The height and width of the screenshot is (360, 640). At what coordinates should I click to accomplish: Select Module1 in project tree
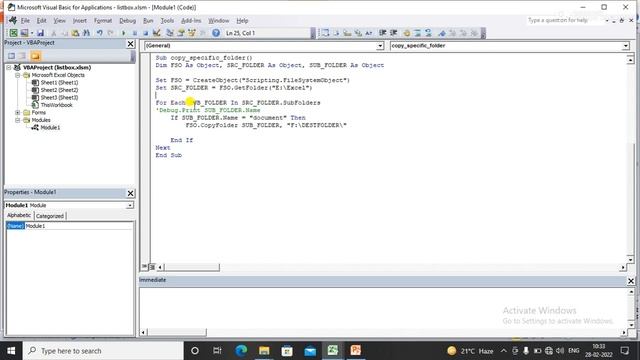tap(50, 128)
